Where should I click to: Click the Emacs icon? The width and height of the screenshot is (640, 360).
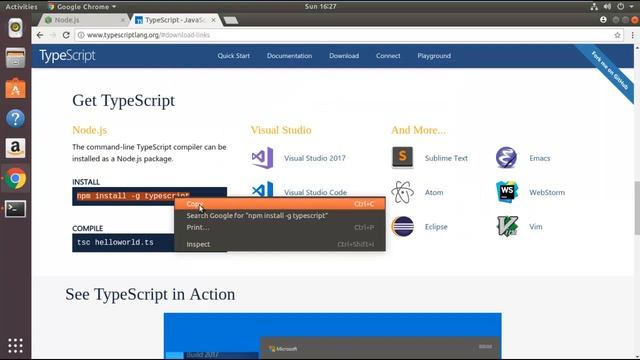click(507, 158)
